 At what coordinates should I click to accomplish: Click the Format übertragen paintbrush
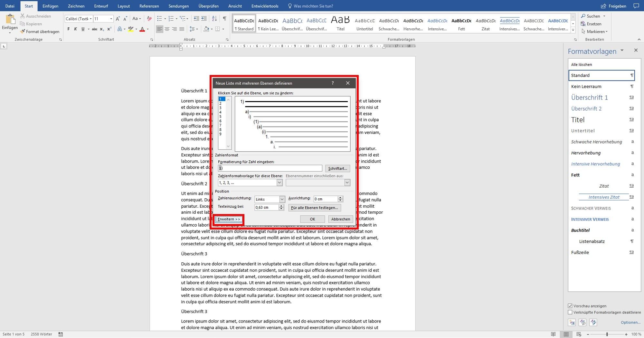tap(40, 32)
